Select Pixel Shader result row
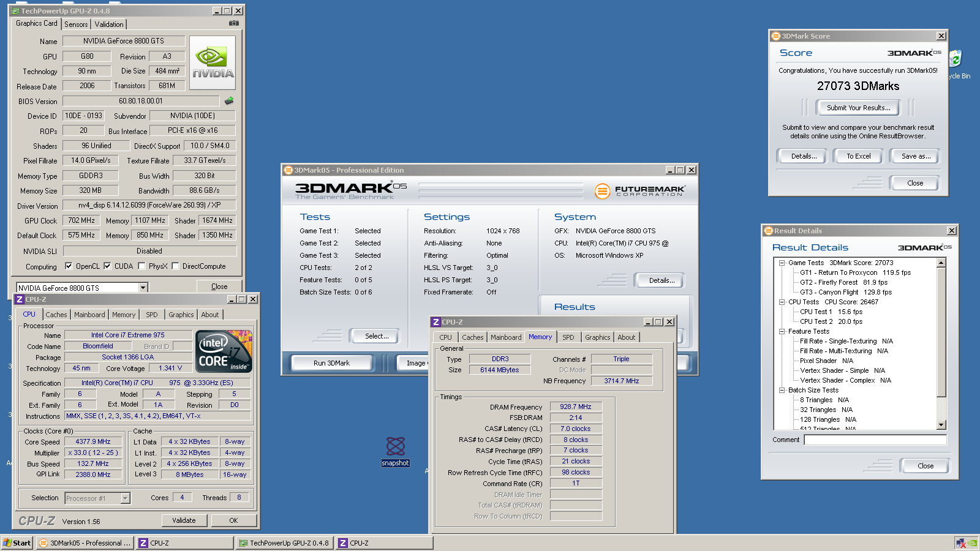The width and height of the screenshot is (980, 551). click(x=826, y=361)
